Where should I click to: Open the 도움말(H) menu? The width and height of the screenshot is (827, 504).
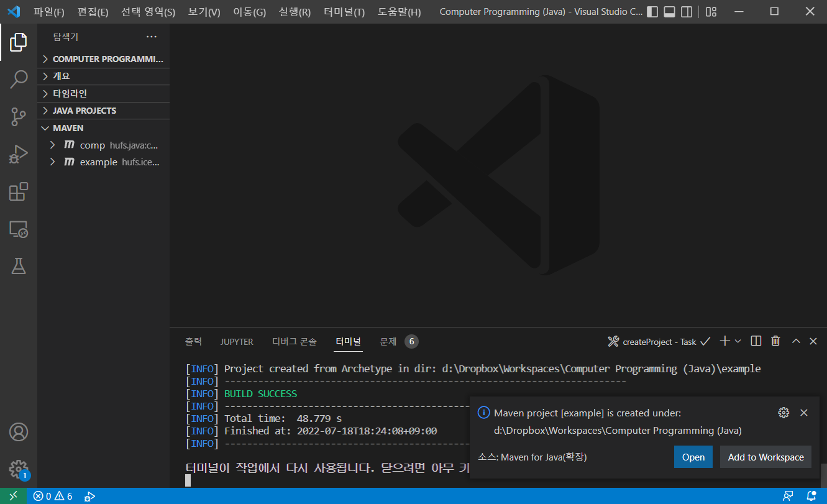399,12
